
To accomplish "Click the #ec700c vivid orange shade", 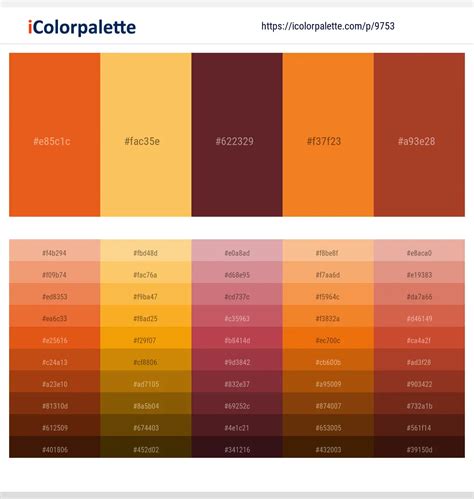I will point(328,338).
